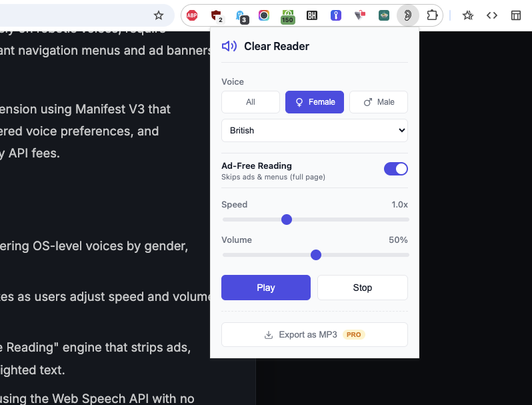532x405 pixels.
Task: Click page text 'y API fees.'
Action: (30, 153)
